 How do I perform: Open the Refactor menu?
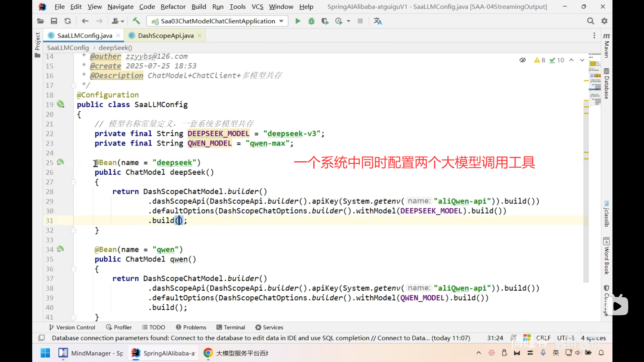(x=173, y=7)
